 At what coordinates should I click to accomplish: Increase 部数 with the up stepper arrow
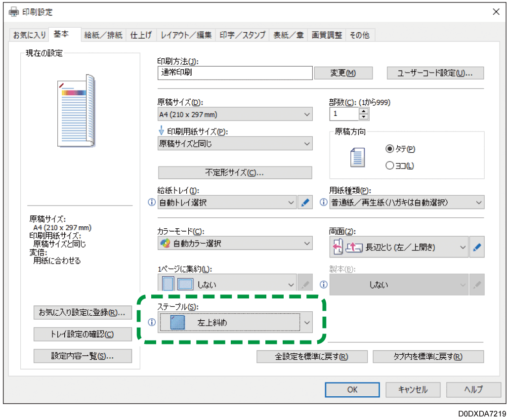[x=364, y=111]
